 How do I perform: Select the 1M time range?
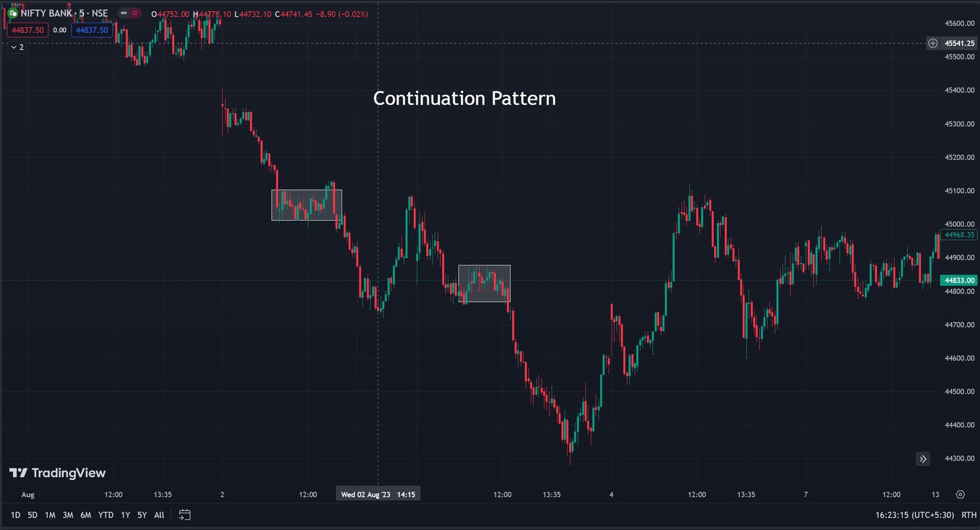point(50,515)
